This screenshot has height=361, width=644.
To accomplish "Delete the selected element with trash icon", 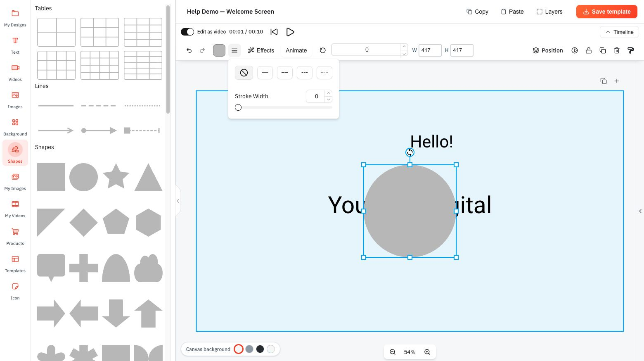I will [617, 50].
